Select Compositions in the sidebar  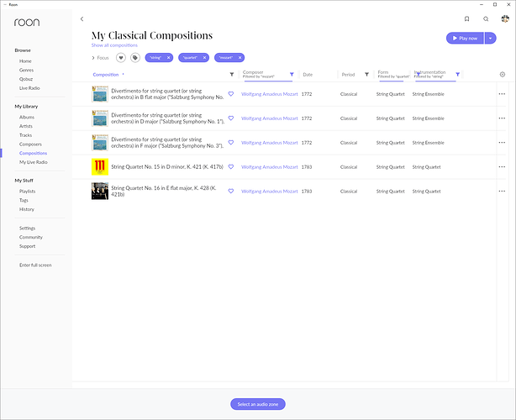click(x=33, y=153)
